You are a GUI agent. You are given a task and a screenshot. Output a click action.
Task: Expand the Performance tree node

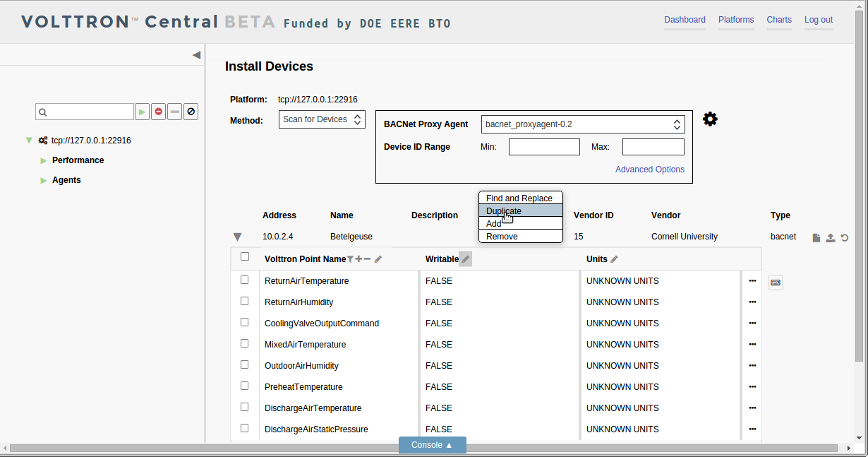pos(44,161)
